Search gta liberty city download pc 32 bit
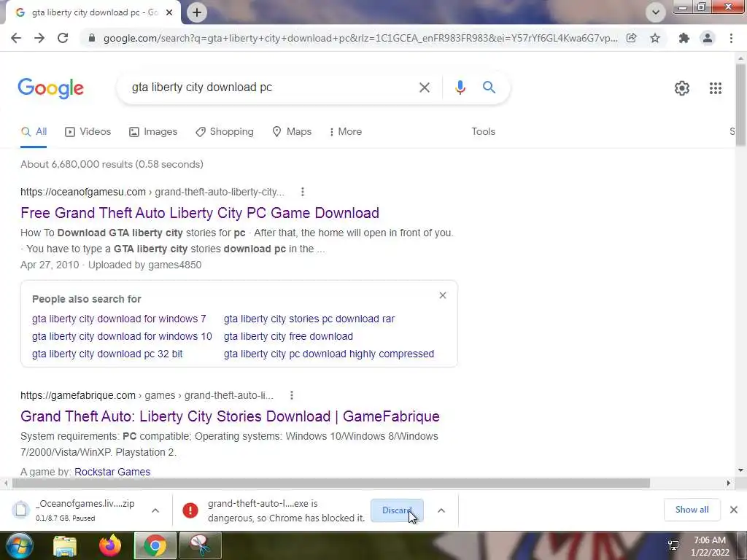Image resolution: width=747 pixels, height=560 pixels. tap(107, 354)
